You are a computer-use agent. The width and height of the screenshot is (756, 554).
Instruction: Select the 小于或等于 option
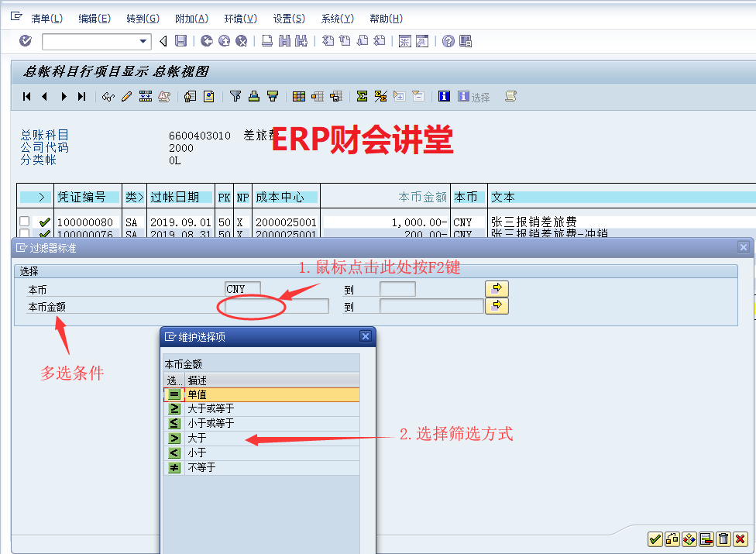pos(262,423)
